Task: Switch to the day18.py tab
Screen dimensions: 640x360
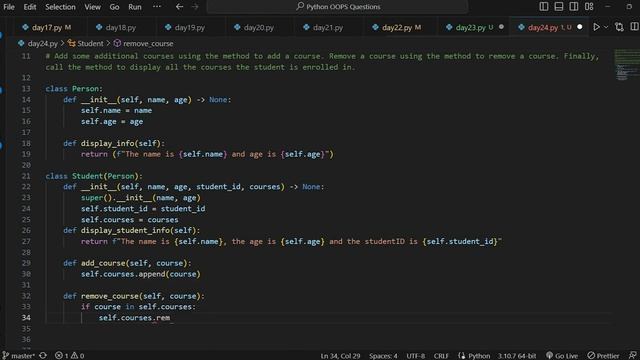Action: [x=120, y=27]
